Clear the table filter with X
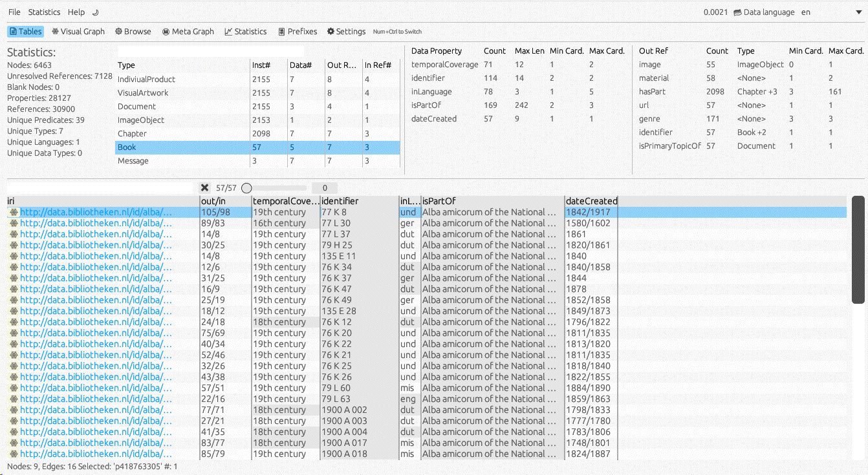The height and width of the screenshot is (475, 868). pos(204,188)
